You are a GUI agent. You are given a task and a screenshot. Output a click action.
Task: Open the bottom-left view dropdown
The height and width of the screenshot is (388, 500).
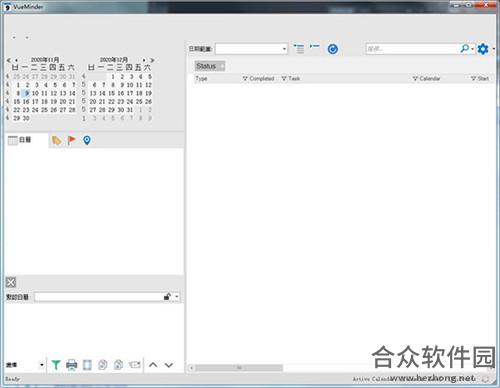[x=42, y=365]
